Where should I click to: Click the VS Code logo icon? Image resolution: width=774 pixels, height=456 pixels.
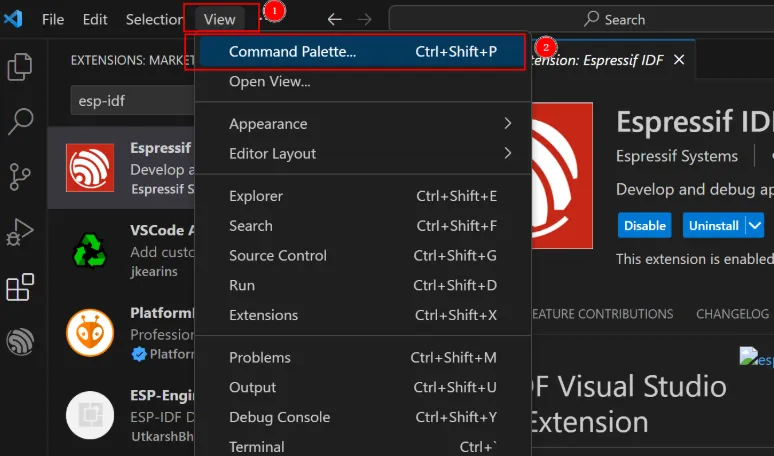tap(13, 19)
